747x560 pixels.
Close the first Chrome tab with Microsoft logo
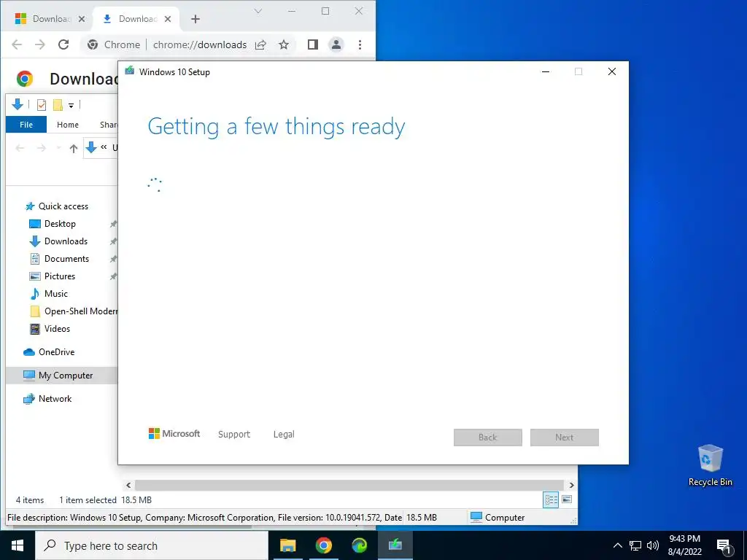tap(82, 19)
